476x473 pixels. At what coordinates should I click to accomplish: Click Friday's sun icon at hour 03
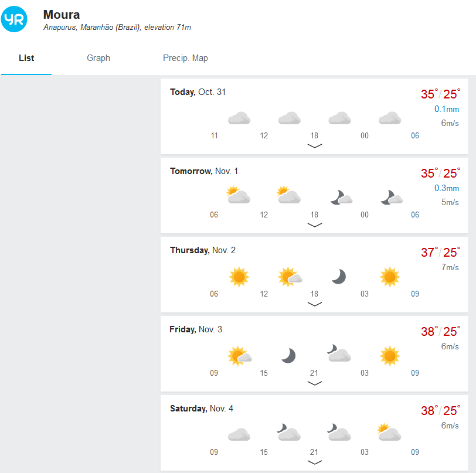pyautogui.click(x=389, y=356)
